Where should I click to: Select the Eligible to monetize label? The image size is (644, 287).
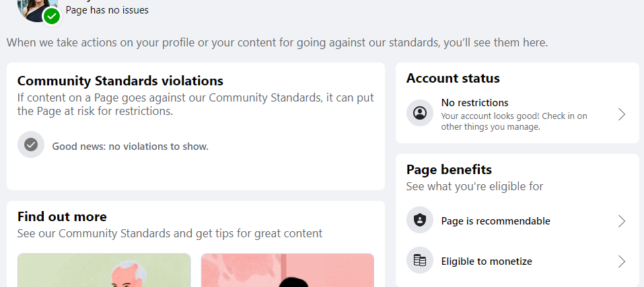[487, 261]
